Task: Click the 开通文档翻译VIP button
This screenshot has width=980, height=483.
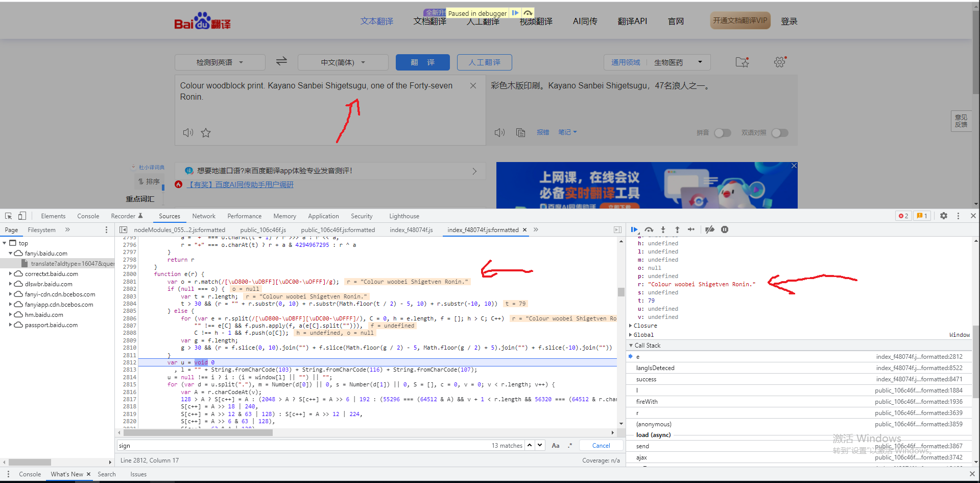Action: 740,20
